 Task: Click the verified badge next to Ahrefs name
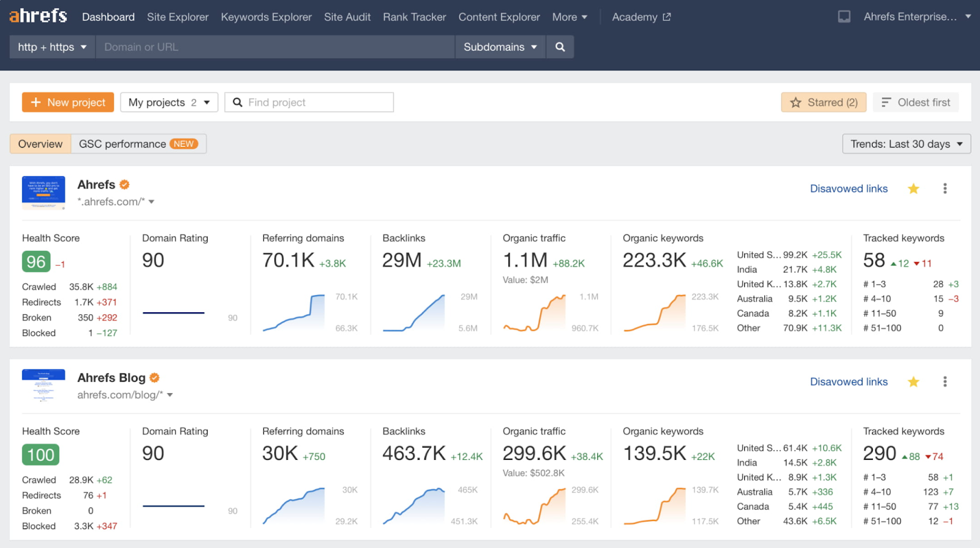[124, 184]
